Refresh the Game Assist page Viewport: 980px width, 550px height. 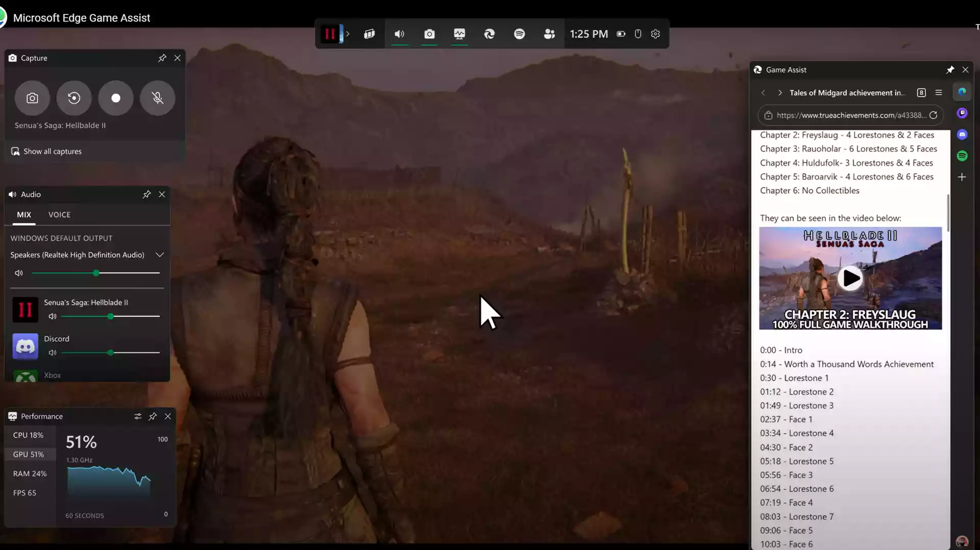click(x=933, y=115)
